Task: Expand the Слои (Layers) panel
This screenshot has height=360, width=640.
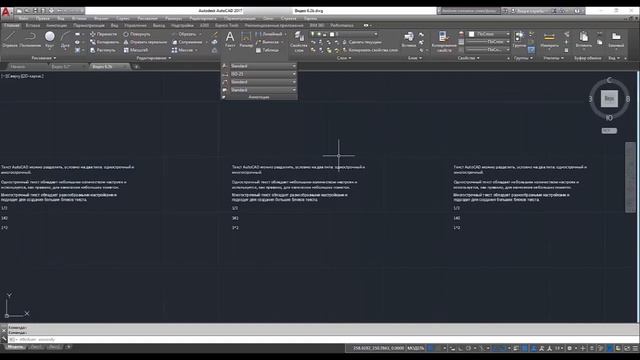Action: click(344, 58)
